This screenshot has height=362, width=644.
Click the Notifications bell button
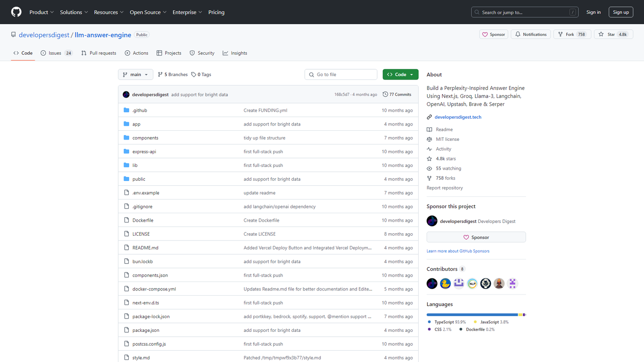tap(530, 35)
